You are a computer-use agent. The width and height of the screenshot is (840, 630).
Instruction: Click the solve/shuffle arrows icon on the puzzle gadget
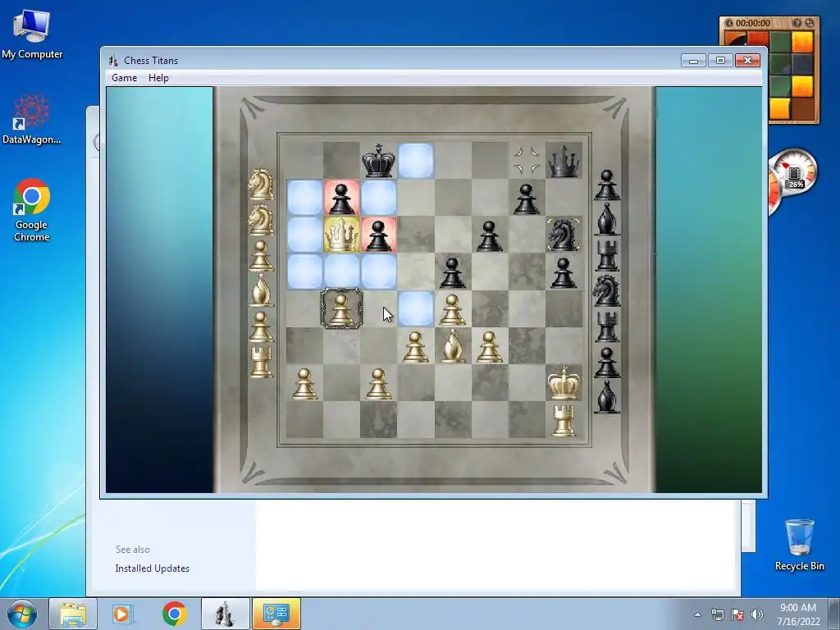810,23
